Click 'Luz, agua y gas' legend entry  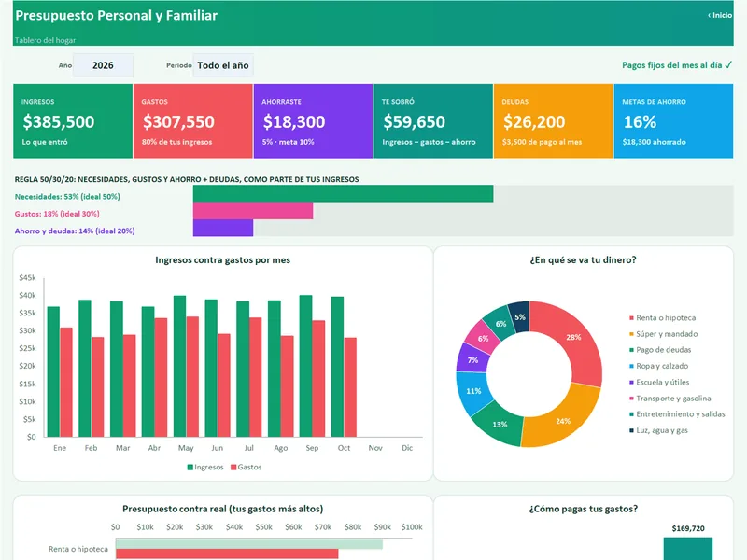658,430
